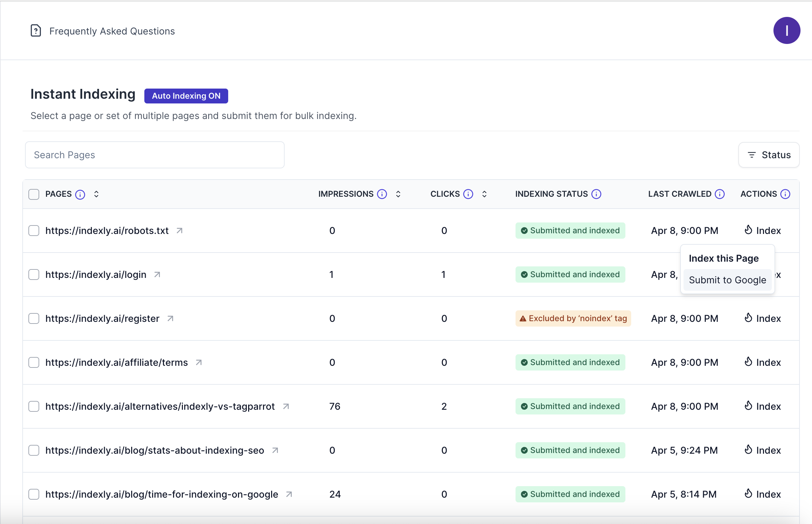Show info tooltip for the Pages column

click(x=80, y=194)
